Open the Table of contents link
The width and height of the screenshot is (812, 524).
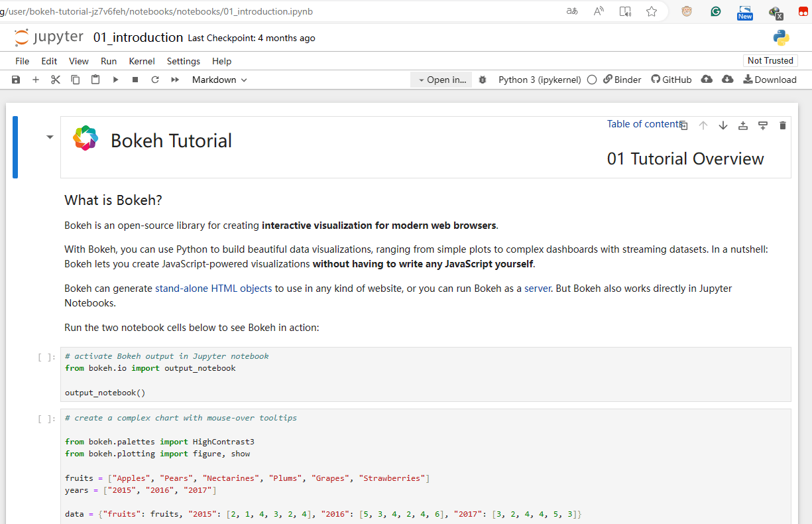644,124
